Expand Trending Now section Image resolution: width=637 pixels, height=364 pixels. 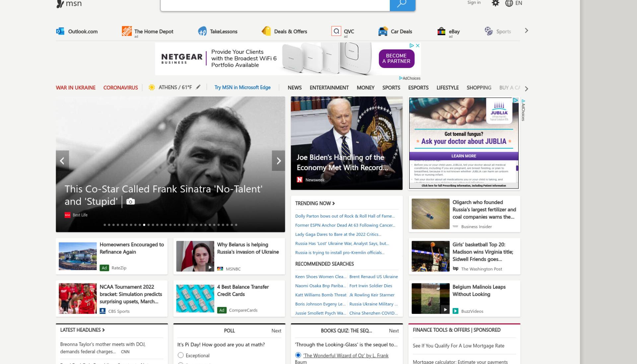(315, 203)
